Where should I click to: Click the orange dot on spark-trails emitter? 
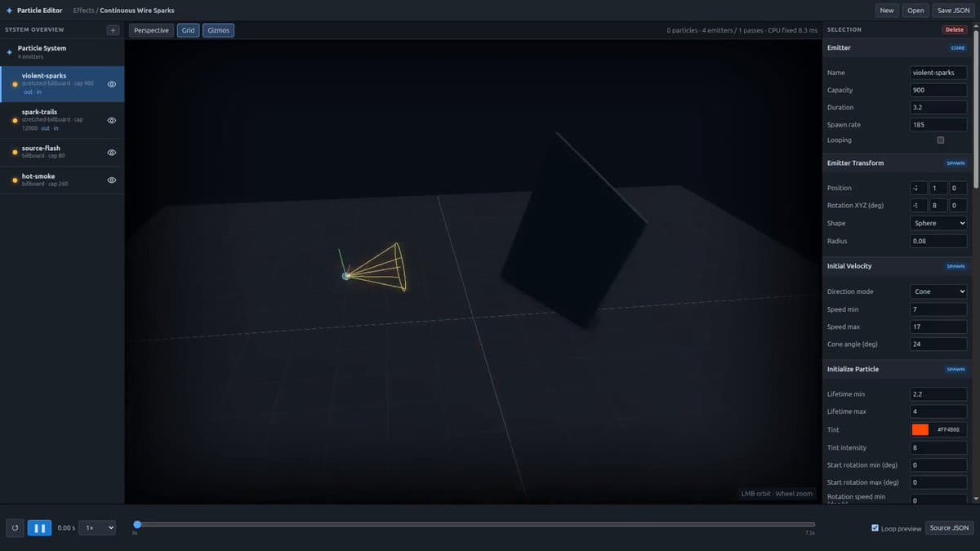[15, 120]
